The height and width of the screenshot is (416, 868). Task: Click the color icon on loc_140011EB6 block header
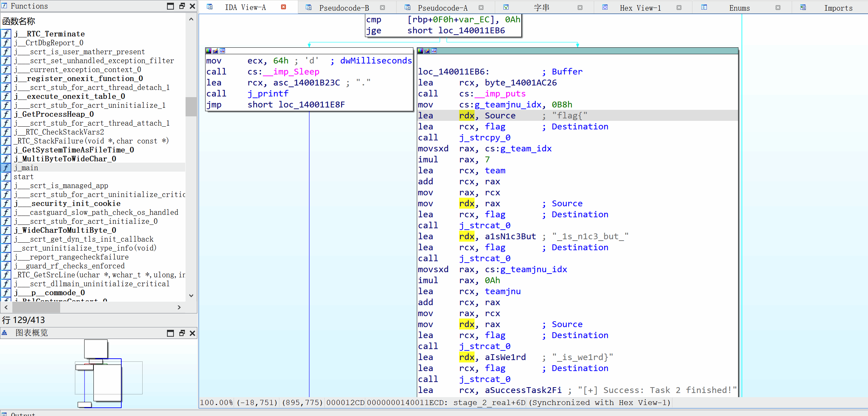pyautogui.click(x=420, y=51)
